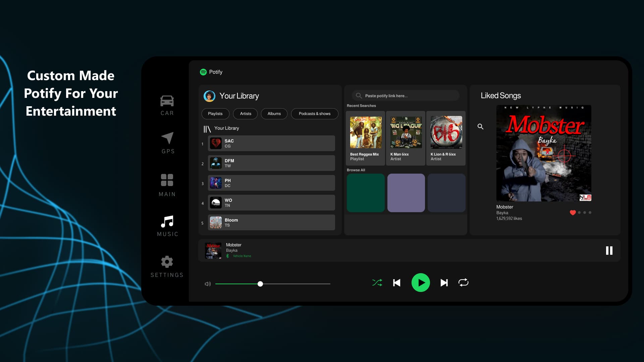This screenshot has height=362, width=644.
Task: Open the purple Browse All tile
Action: [x=406, y=193]
